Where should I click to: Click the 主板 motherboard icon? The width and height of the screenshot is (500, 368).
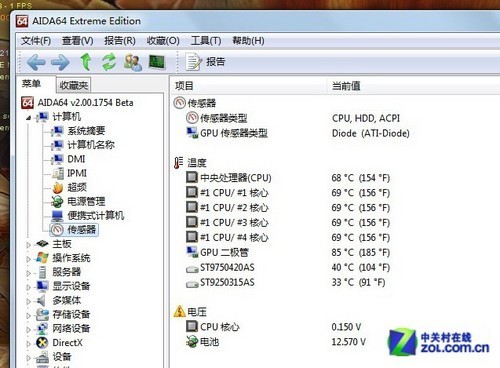(42, 244)
